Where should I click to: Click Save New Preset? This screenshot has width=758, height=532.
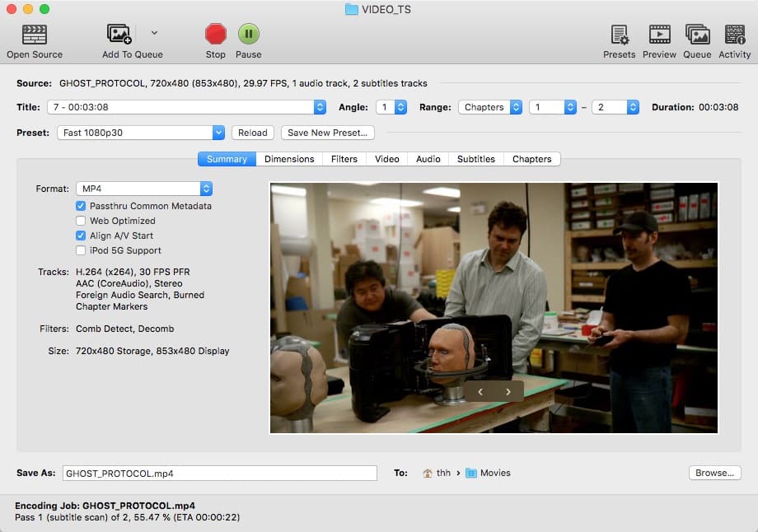[x=328, y=132]
